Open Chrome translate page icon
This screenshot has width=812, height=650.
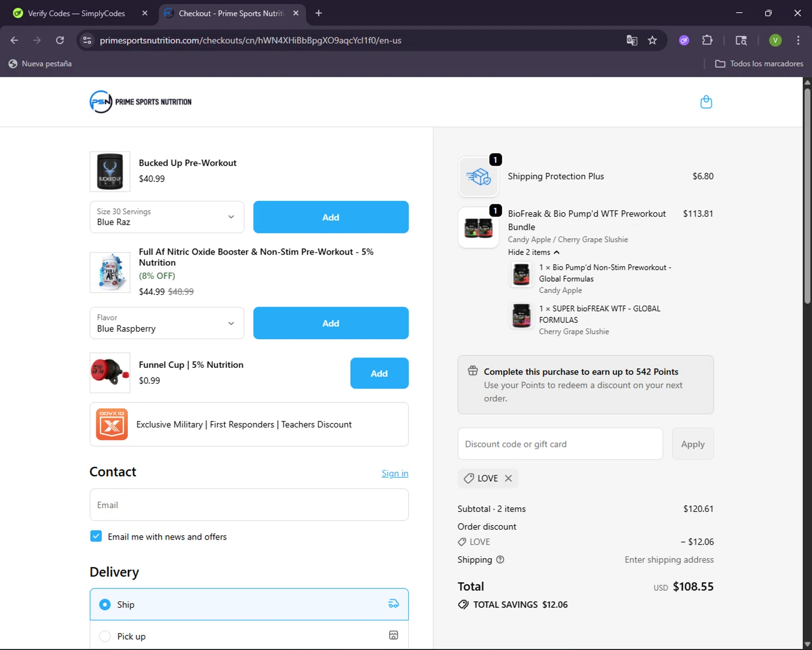click(632, 40)
